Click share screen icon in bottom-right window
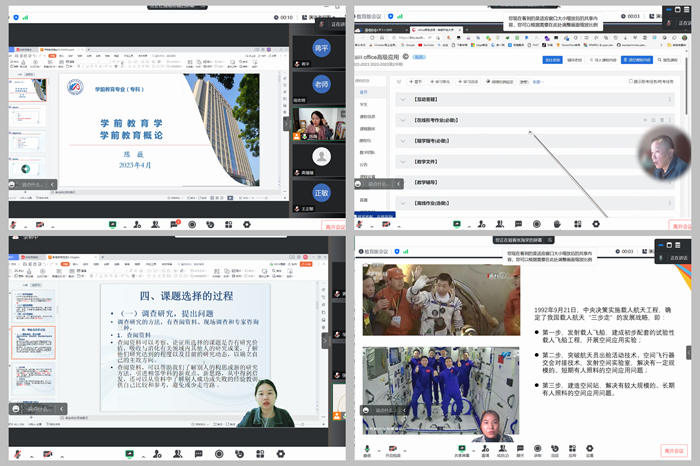This screenshot has height=466, width=700. (462, 449)
